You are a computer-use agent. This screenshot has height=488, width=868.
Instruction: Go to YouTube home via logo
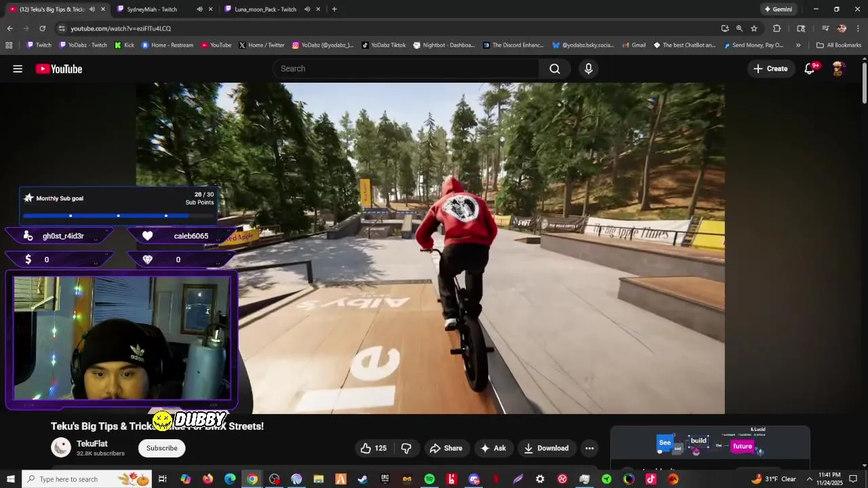pos(59,68)
